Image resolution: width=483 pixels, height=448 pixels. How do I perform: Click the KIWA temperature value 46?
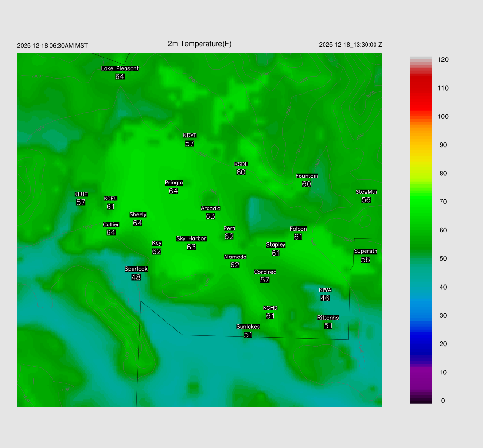(325, 299)
